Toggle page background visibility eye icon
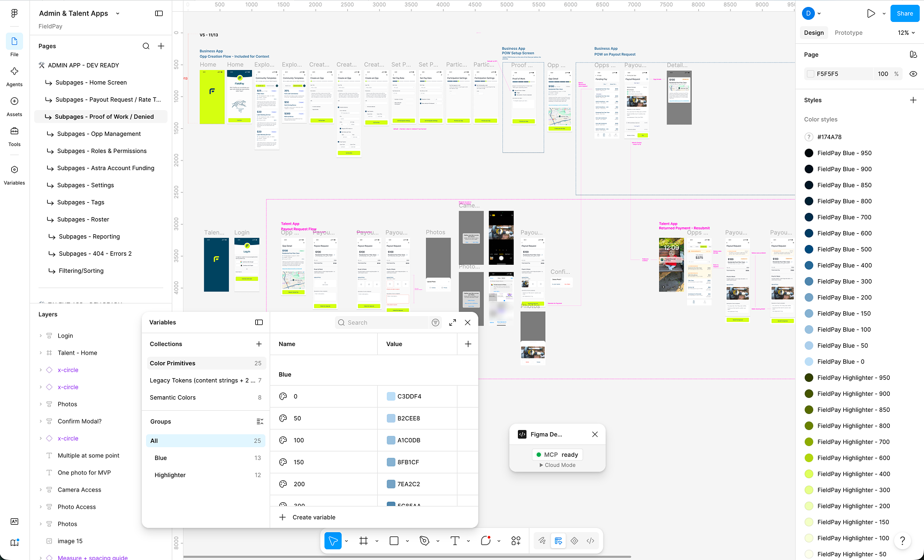The image size is (924, 560). coord(913,74)
